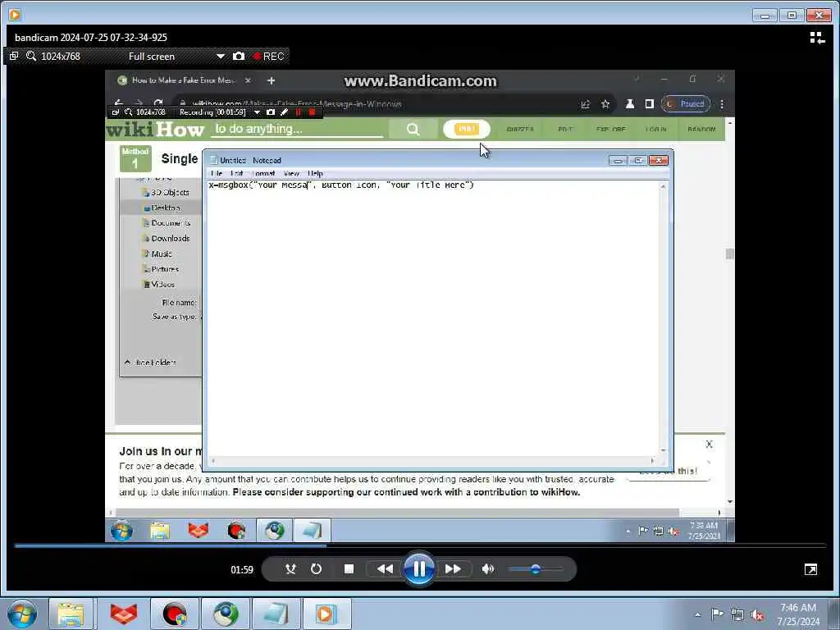Image resolution: width=840 pixels, height=630 pixels.
Task: Click the Previous rewind button
Action: click(385, 569)
